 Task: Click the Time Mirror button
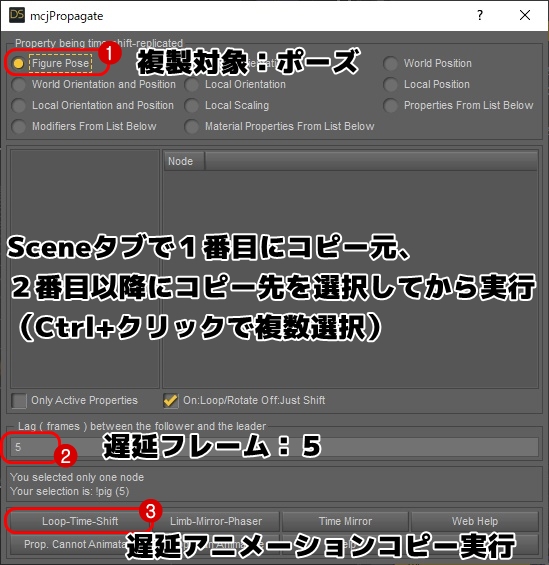pos(345,521)
